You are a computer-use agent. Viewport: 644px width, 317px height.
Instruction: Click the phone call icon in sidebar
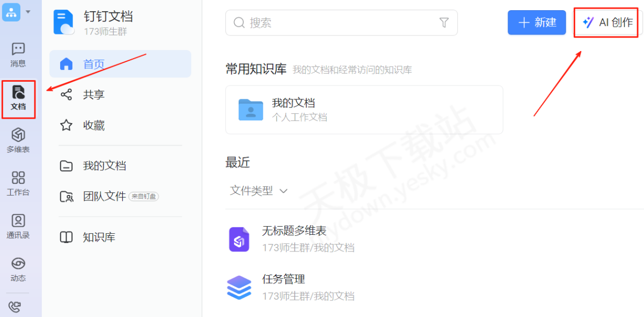15,307
